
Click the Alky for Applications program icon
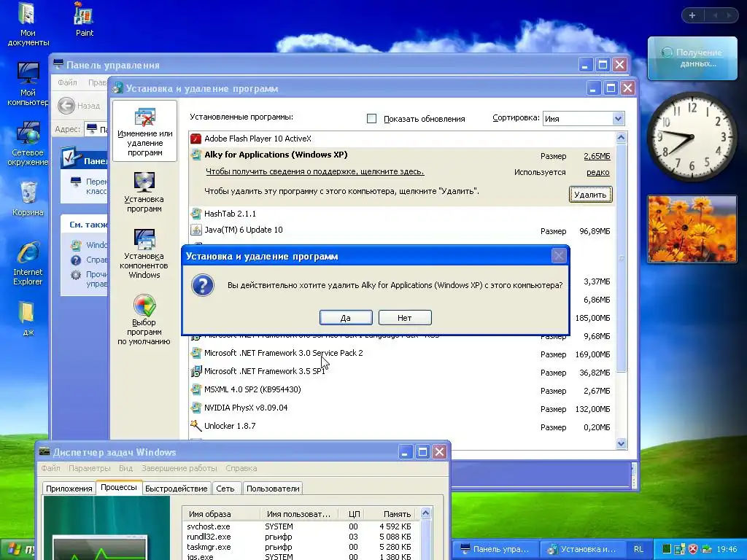(196, 155)
